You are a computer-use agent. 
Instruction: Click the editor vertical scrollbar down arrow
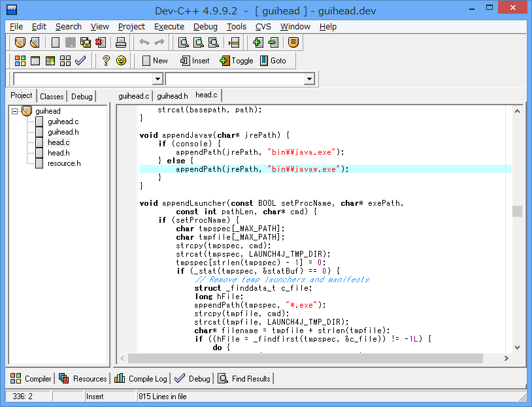coord(517,348)
